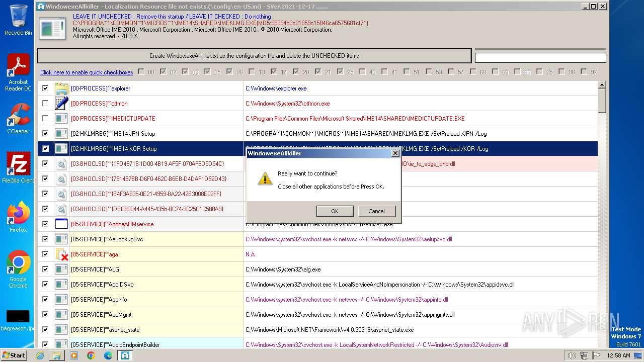Toggle checkbox for explorer process row

tap(45, 88)
